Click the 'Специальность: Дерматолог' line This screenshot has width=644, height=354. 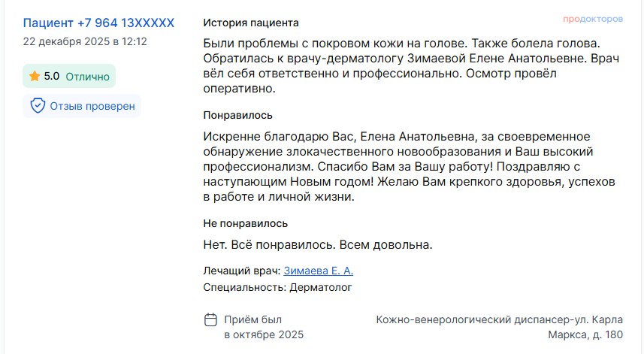point(277,287)
